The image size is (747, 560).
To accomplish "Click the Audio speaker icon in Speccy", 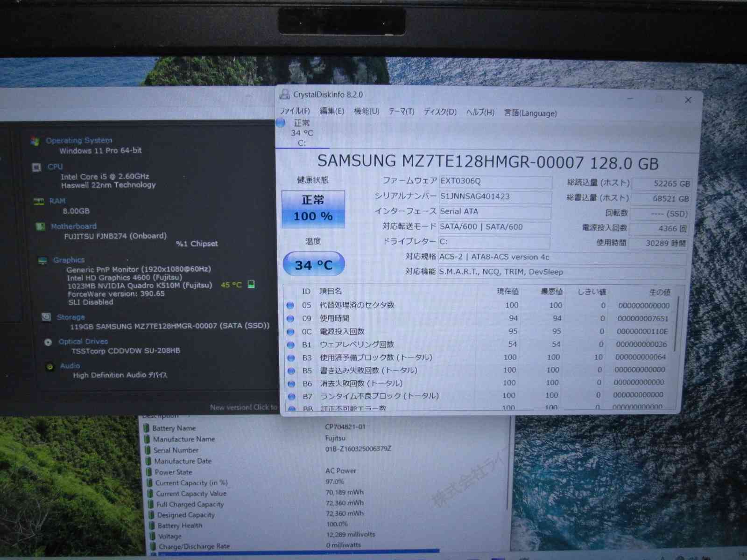I will click(x=49, y=367).
